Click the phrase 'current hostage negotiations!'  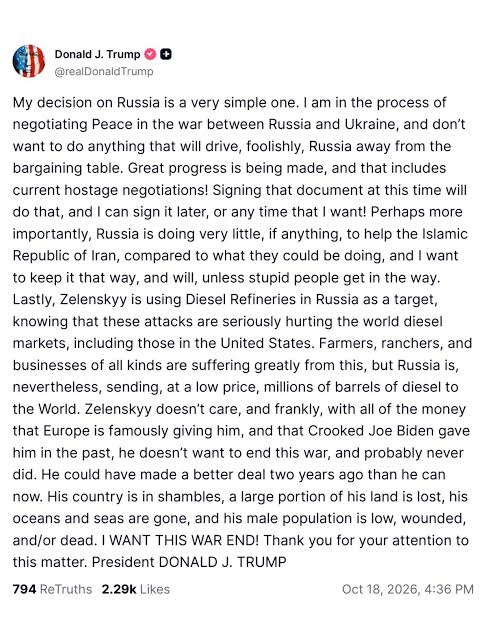click(110, 190)
